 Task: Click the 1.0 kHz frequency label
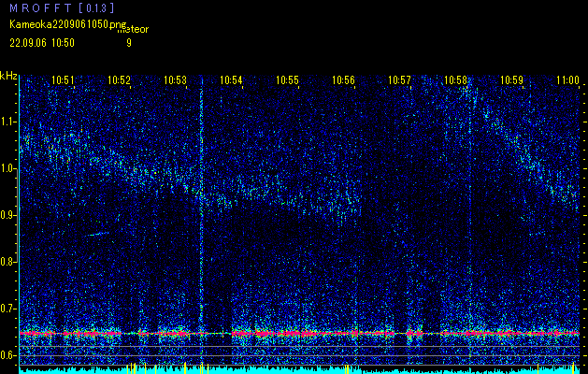point(7,169)
